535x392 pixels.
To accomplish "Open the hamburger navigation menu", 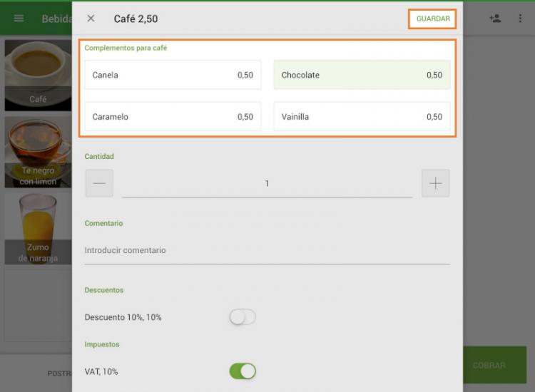I will point(19,19).
